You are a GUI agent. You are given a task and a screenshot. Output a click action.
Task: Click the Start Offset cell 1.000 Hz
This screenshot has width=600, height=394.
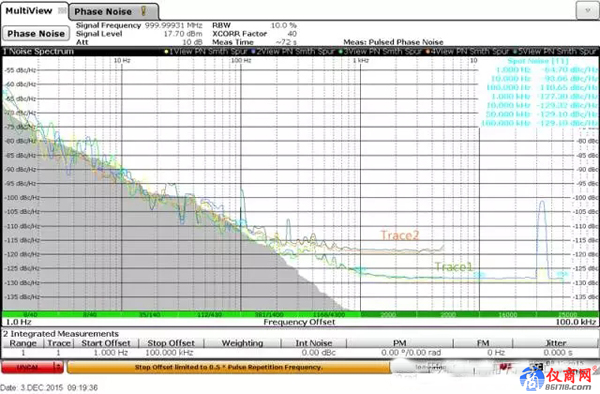pyautogui.click(x=111, y=352)
